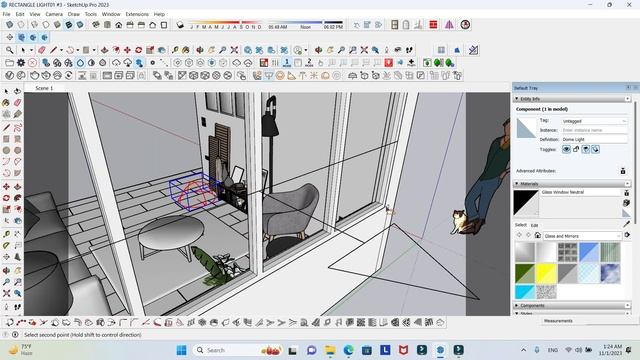640x360 pixels.
Task: Select Tape Measure tool in left toolbar
Action: (6, 234)
